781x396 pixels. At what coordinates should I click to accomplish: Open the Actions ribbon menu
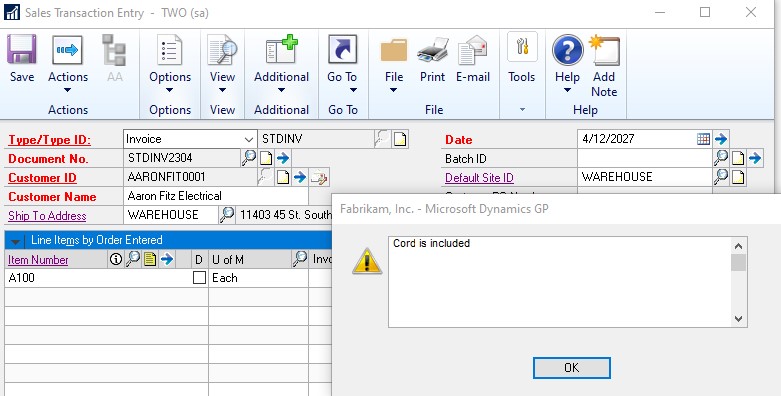pos(68,64)
